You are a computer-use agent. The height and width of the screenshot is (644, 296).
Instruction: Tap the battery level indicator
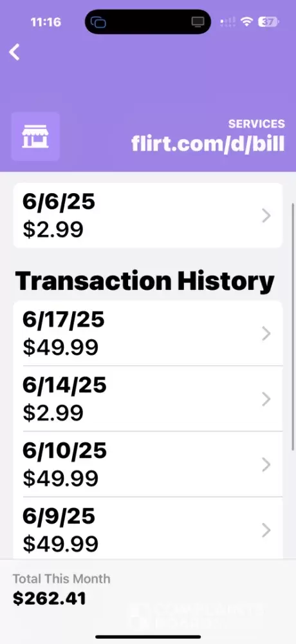268,21
